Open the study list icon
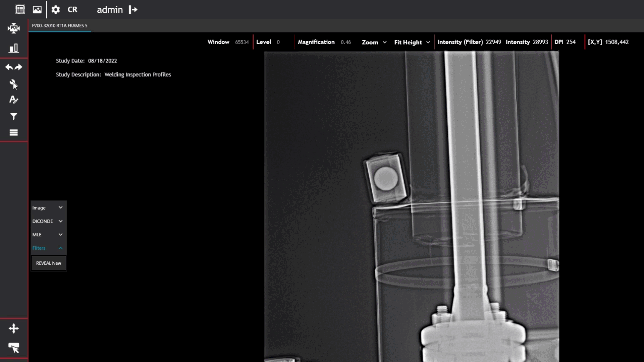Viewport: 644px width, 362px height. point(20,9)
